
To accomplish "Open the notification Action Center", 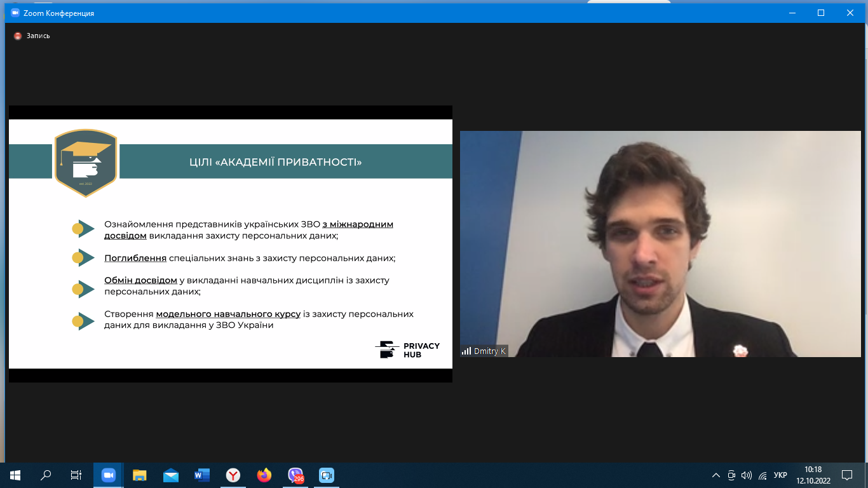I will [x=846, y=475].
